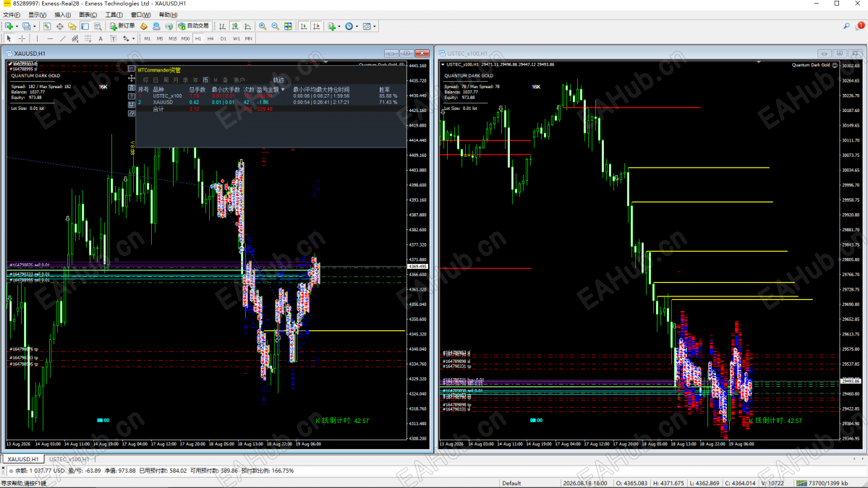868x488 pixels.
Task: Select the vertical line tool
Action: pos(37,38)
